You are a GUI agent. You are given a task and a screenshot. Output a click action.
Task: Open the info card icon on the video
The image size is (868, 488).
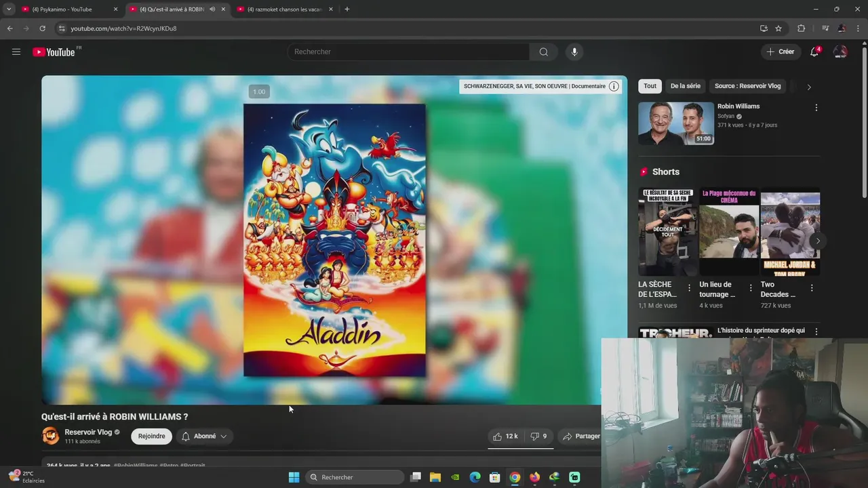tap(614, 86)
